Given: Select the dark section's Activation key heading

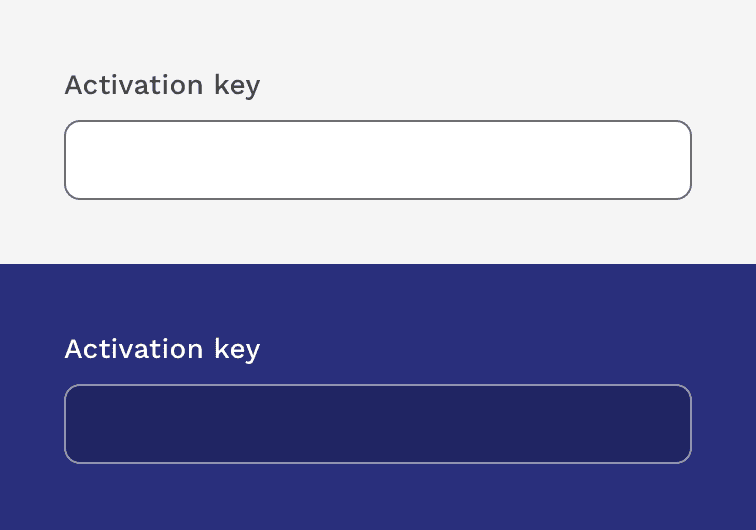Looking at the screenshot, I should (x=162, y=350).
